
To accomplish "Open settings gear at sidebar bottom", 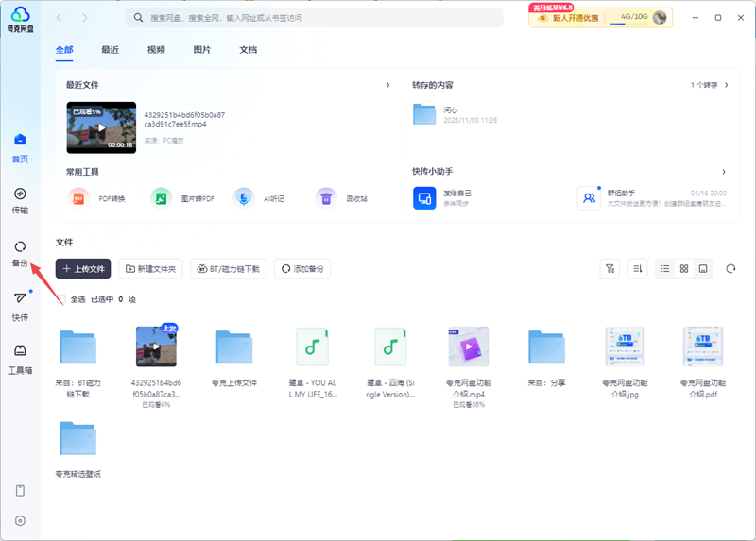I will click(20, 520).
